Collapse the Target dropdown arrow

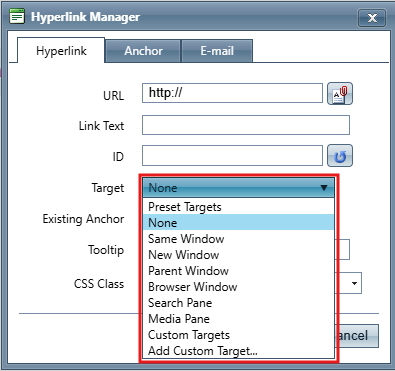pyautogui.click(x=324, y=188)
